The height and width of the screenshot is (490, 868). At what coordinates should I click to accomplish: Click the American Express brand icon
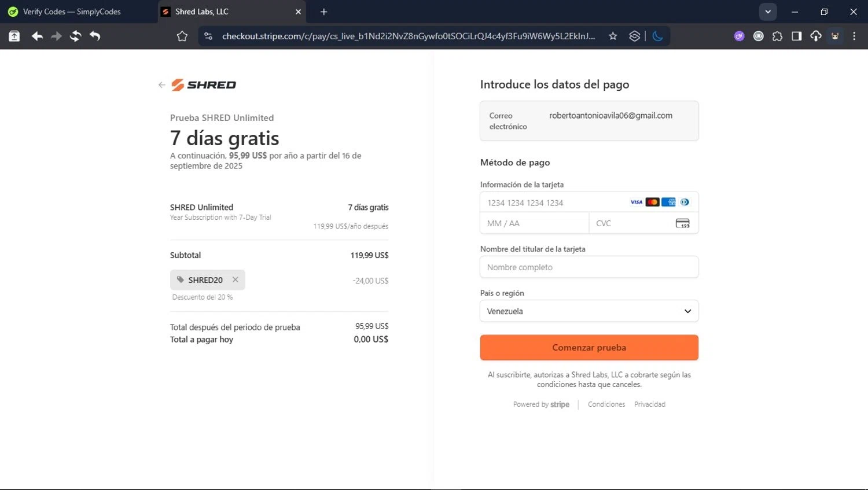coord(668,202)
